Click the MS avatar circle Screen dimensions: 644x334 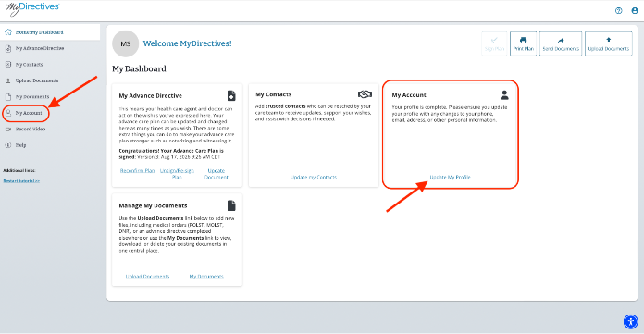click(125, 43)
